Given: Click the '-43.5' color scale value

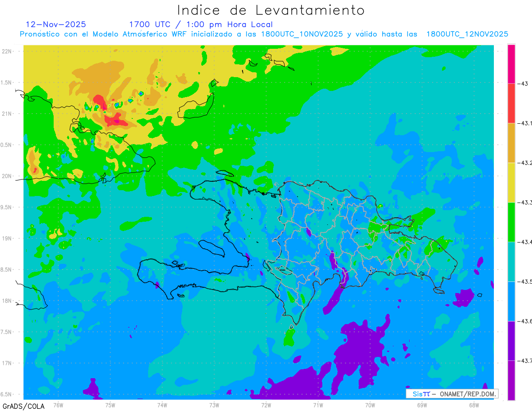Looking at the screenshot, I should pos(525,282).
